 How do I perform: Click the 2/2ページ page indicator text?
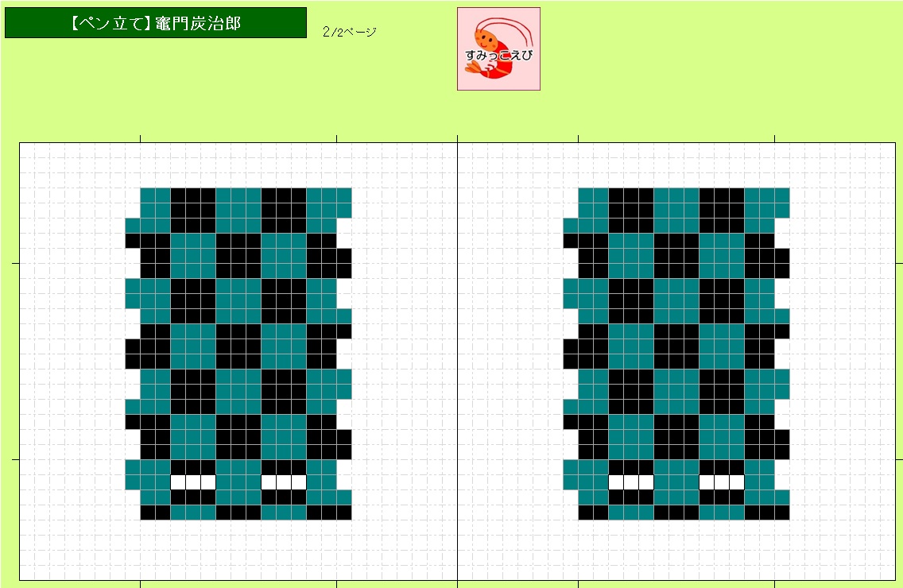(x=350, y=32)
